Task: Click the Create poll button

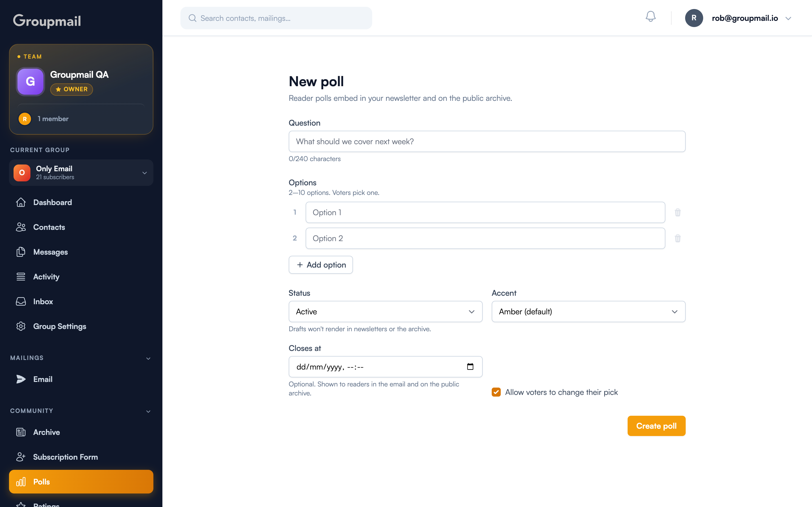Action: (x=656, y=426)
